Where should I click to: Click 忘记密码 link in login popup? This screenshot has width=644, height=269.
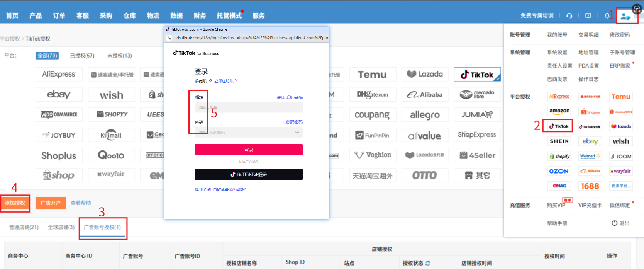pyautogui.click(x=294, y=122)
